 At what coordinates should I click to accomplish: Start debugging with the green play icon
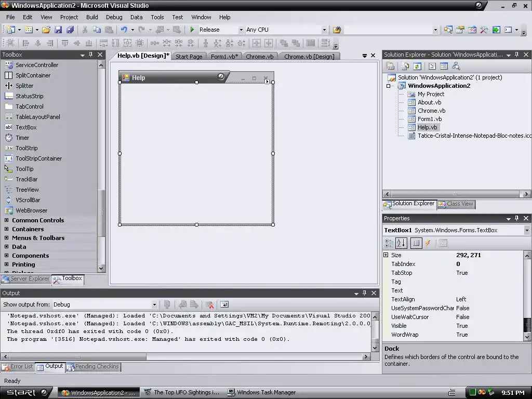[192, 30]
